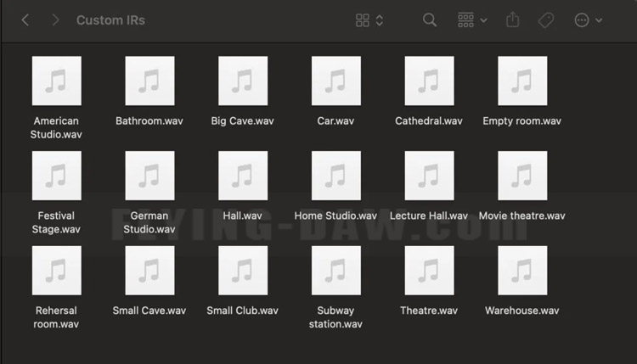Screen dimensions: 637x364
Task: Click the Hall.wav file name
Action: pyautogui.click(x=243, y=216)
